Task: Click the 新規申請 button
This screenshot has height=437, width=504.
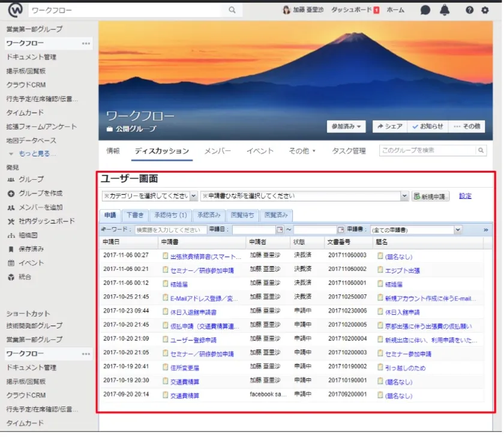Action: pyautogui.click(x=431, y=196)
